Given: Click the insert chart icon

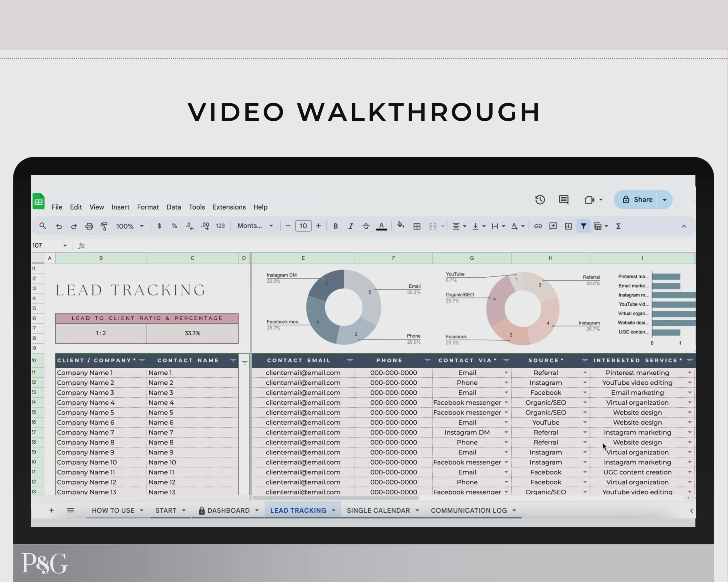Looking at the screenshot, I should 568,226.
